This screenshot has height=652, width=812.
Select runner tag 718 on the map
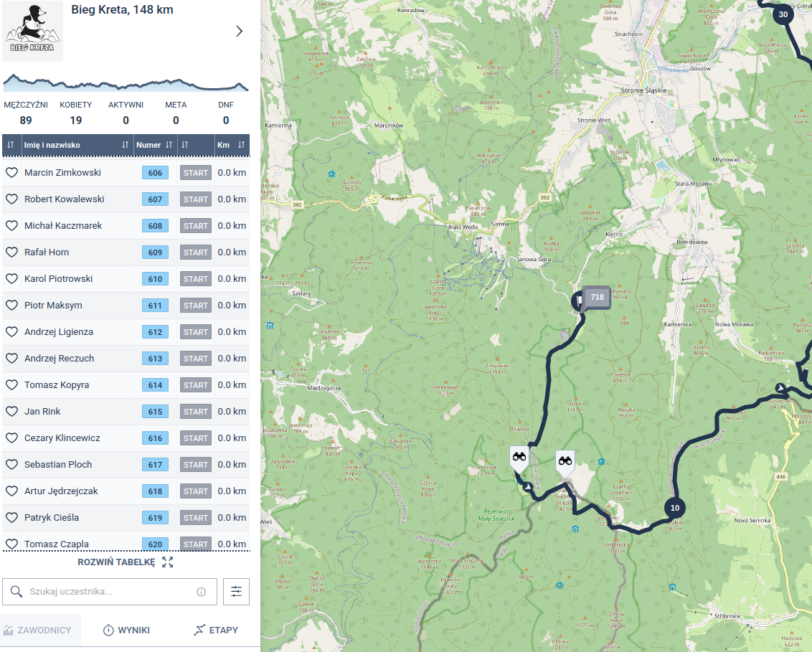(596, 297)
